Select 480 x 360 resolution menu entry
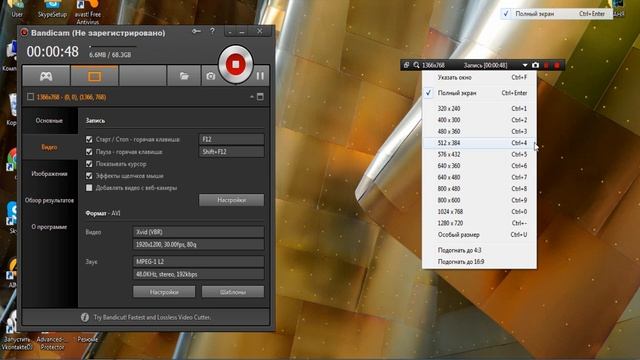Viewport: 640px width, 360px height. coord(479,131)
